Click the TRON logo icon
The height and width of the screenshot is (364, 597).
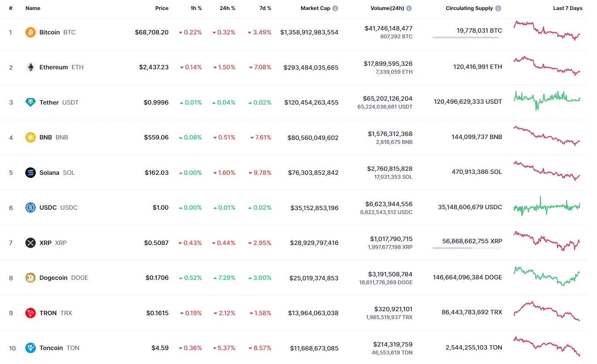click(31, 313)
